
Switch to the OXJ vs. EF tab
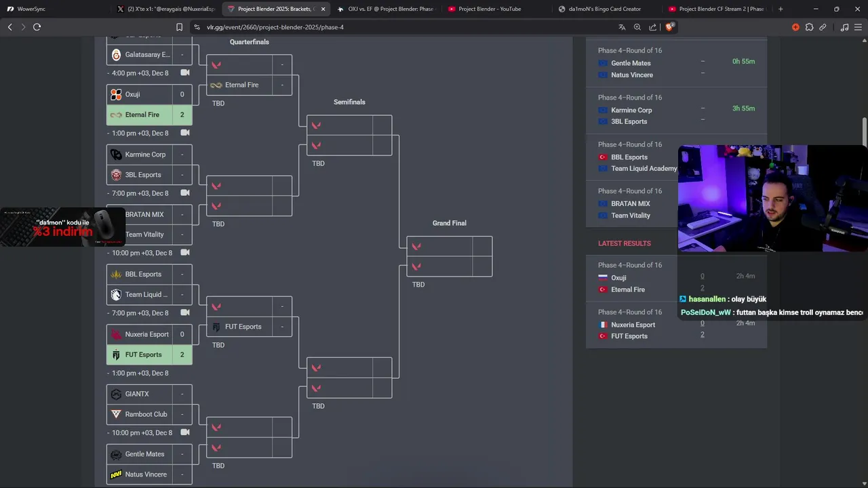point(387,9)
